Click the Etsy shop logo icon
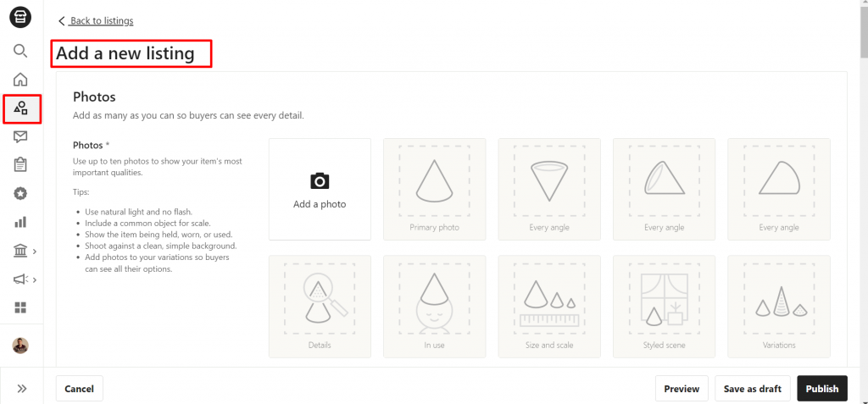This screenshot has height=404, width=868. pyautogui.click(x=20, y=18)
